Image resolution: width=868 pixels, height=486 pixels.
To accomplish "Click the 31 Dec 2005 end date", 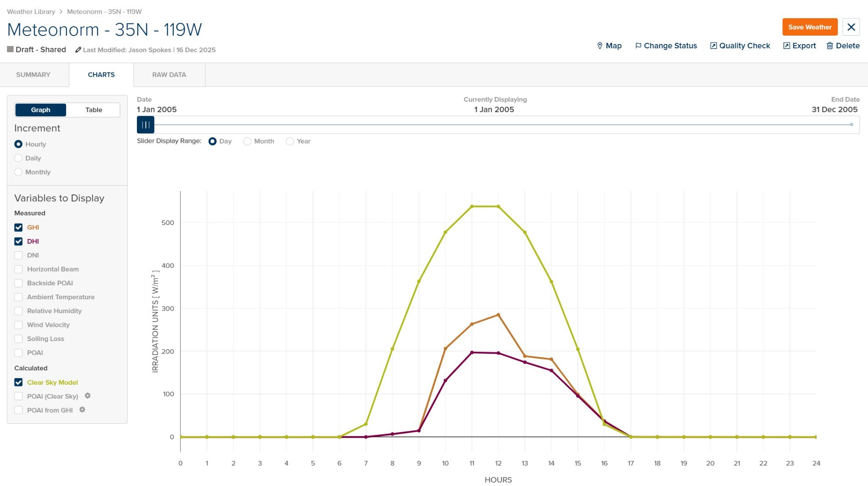I will point(835,110).
